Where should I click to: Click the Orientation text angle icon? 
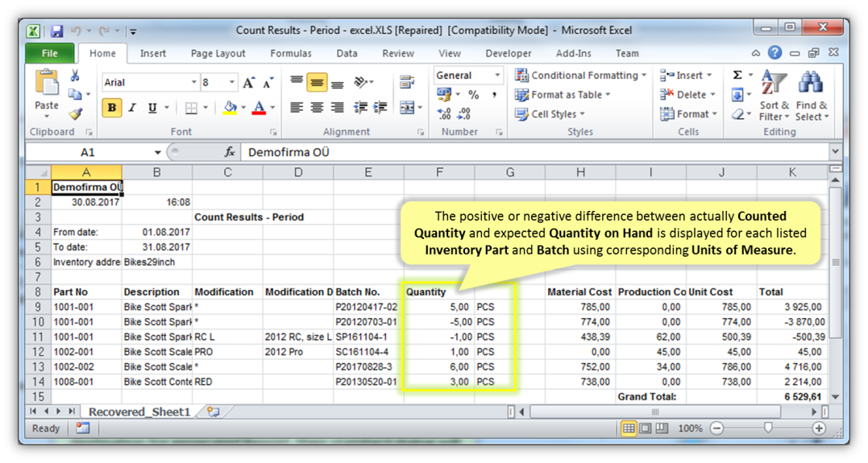(360, 82)
